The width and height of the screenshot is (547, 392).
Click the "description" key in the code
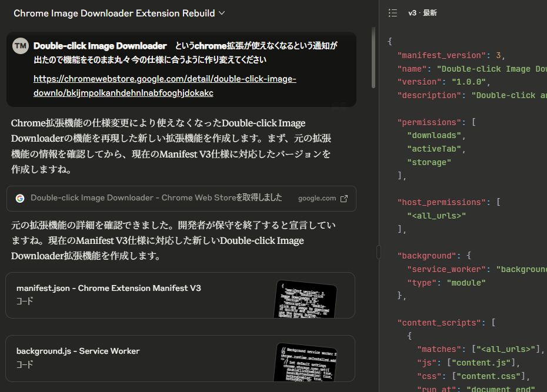coord(429,95)
